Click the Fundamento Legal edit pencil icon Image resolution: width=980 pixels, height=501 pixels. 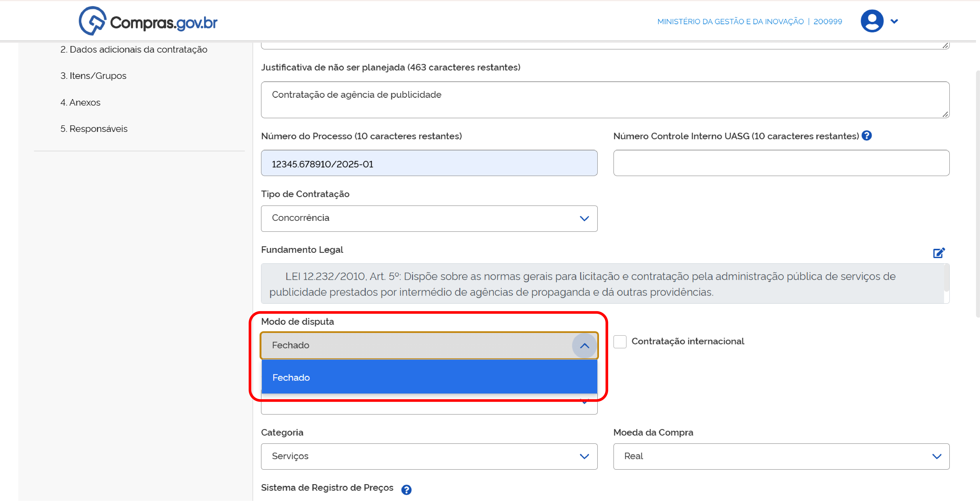(x=939, y=253)
